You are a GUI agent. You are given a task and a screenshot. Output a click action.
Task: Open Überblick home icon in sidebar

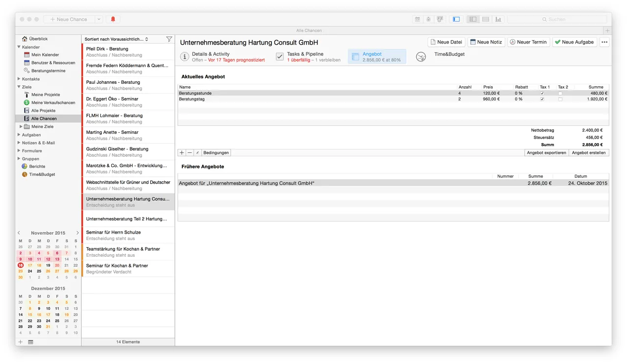24,39
